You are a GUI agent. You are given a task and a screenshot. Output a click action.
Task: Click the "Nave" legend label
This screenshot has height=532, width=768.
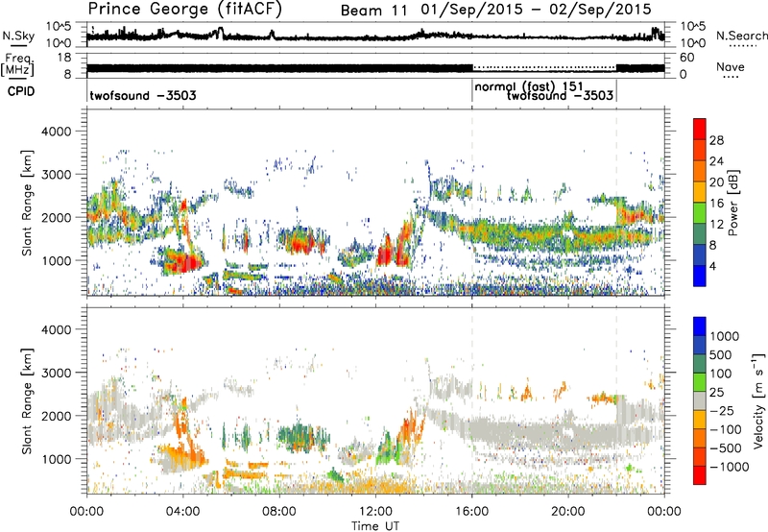click(x=731, y=66)
